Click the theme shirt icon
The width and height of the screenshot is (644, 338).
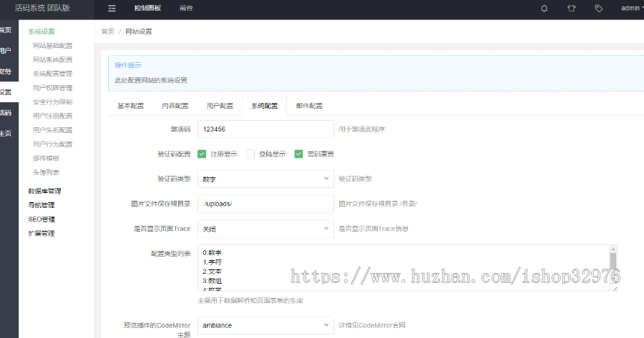click(571, 8)
